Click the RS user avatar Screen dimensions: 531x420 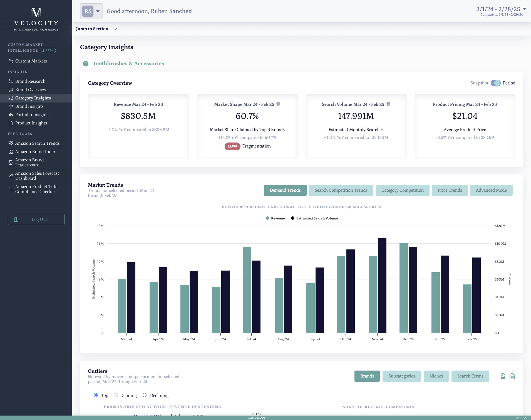pyautogui.click(x=88, y=11)
